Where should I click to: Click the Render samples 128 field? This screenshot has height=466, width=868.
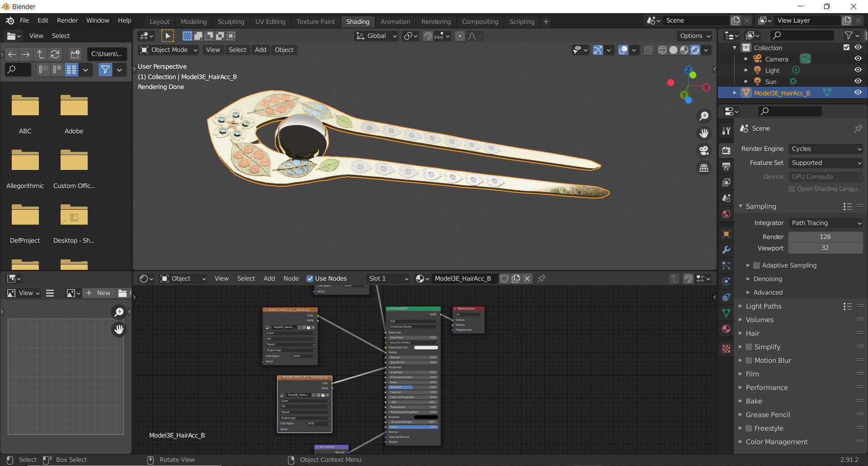tap(826, 237)
